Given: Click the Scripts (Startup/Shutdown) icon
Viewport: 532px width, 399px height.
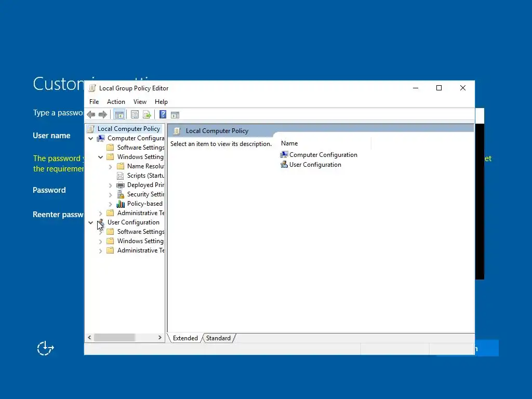Looking at the screenshot, I should pyautogui.click(x=121, y=176).
